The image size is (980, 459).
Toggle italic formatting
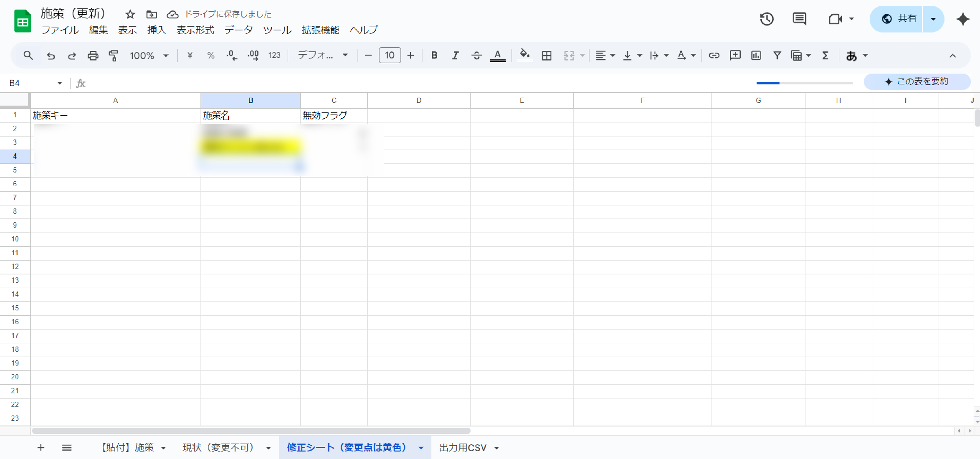click(x=455, y=55)
